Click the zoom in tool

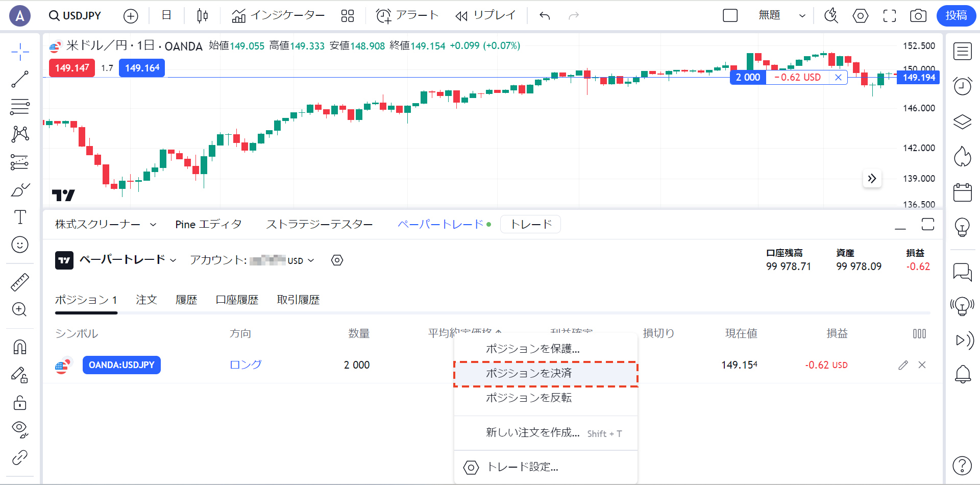pos(20,309)
